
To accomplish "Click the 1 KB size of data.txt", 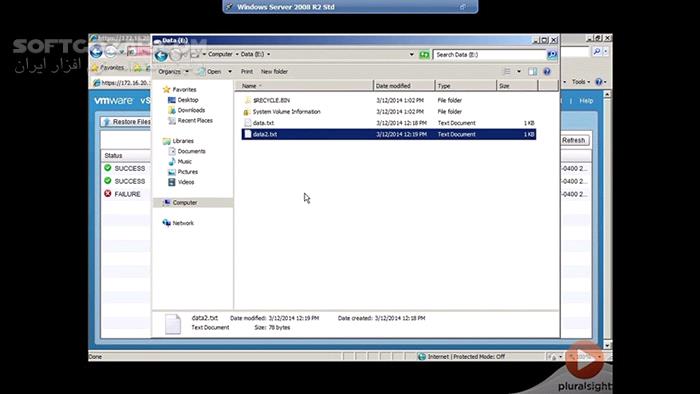I will coord(529,123).
